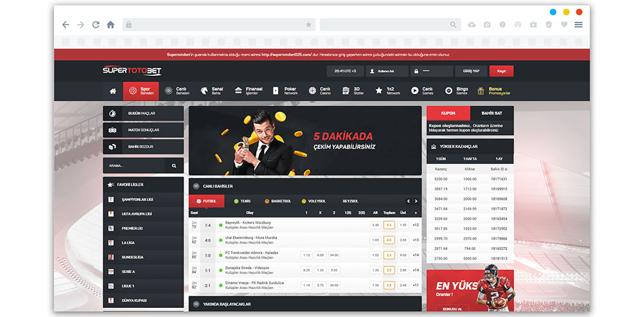Open Canlı Bahisleri menu item
The image size is (644, 317).
click(x=177, y=91)
